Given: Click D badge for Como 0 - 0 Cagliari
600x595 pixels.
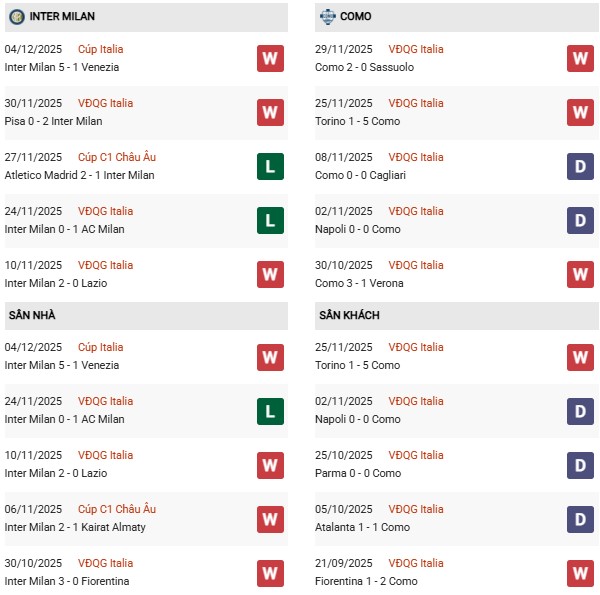Looking at the screenshot, I should click(x=580, y=166).
